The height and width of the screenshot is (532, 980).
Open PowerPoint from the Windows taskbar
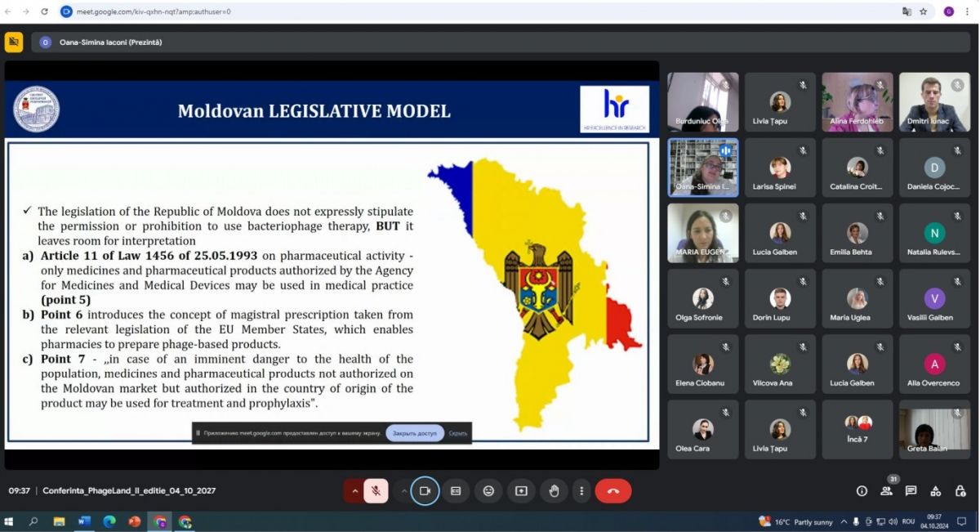134,521
